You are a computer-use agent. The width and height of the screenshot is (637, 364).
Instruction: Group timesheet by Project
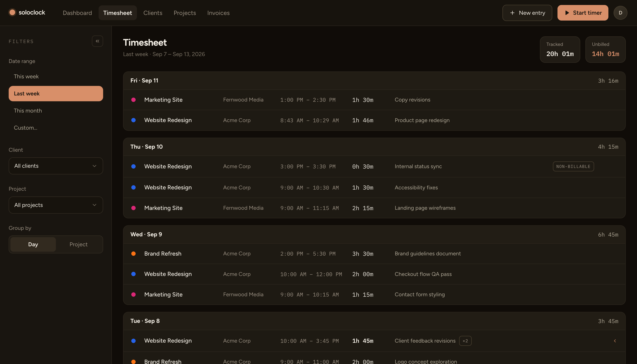click(x=79, y=244)
